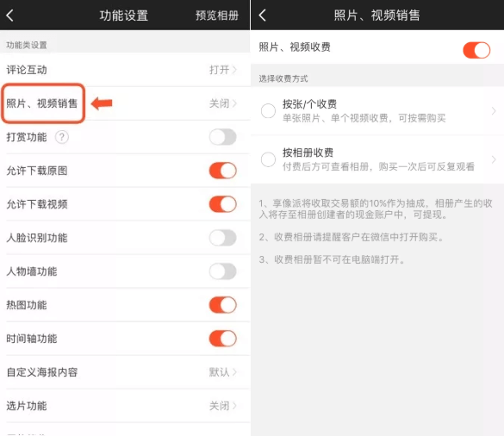The height and width of the screenshot is (436, 504).
Task: Expand 按张/个收费 chevron arrow
Action: (494, 111)
